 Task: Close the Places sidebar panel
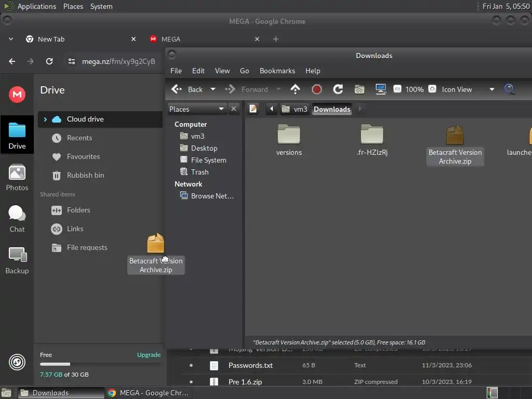click(234, 109)
